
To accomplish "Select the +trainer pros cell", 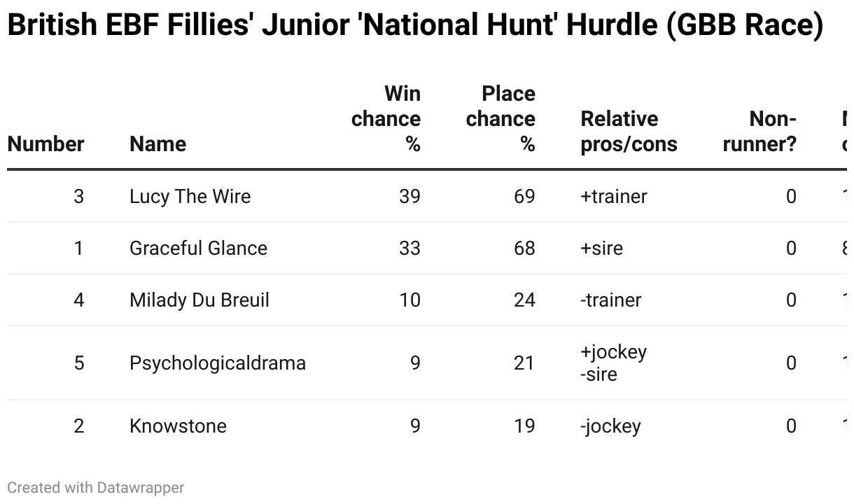I will 614,197.
